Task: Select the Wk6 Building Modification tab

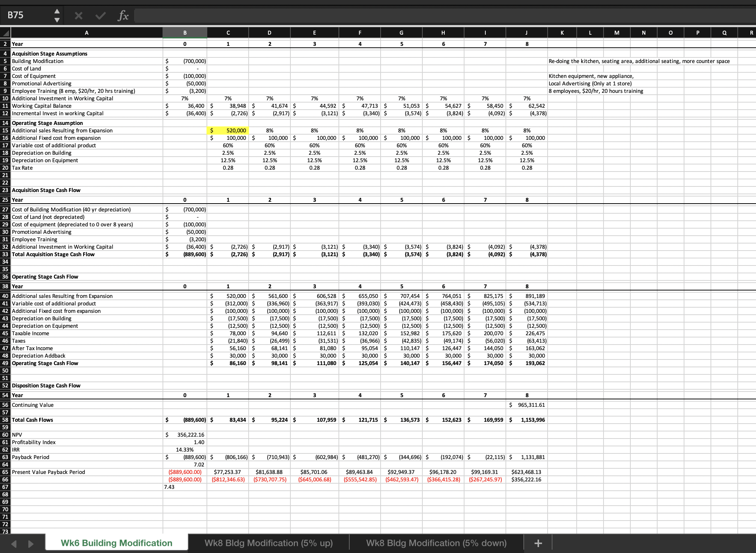Action: [x=116, y=543]
